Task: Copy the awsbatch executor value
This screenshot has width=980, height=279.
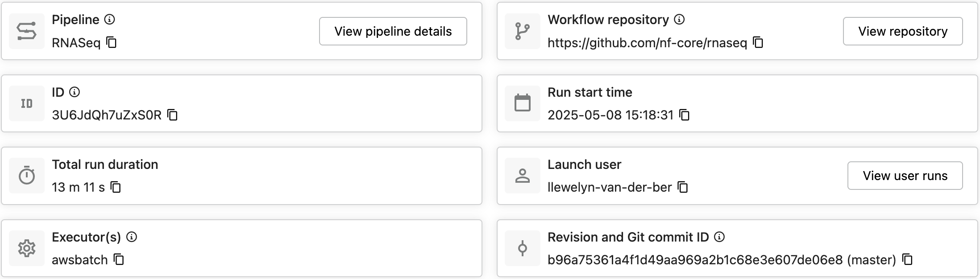Action: tap(119, 259)
